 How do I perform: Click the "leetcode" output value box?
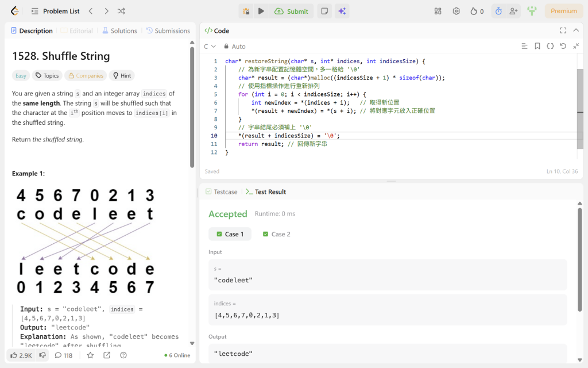(x=388, y=354)
